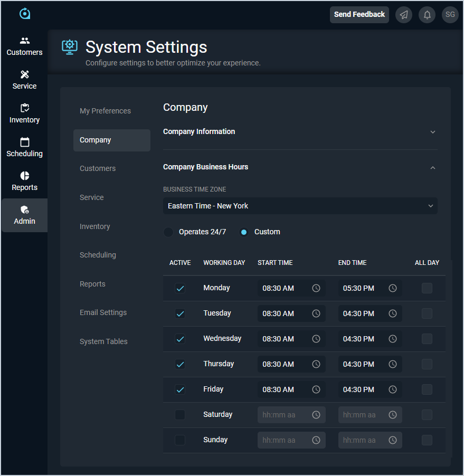The height and width of the screenshot is (476, 464).
Task: Click the Send Feedback button
Action: point(359,15)
